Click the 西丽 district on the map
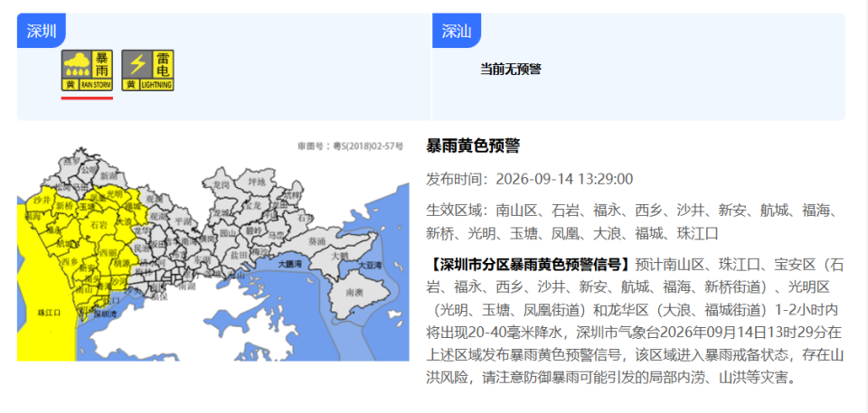The width and height of the screenshot is (868, 413). 108,252
